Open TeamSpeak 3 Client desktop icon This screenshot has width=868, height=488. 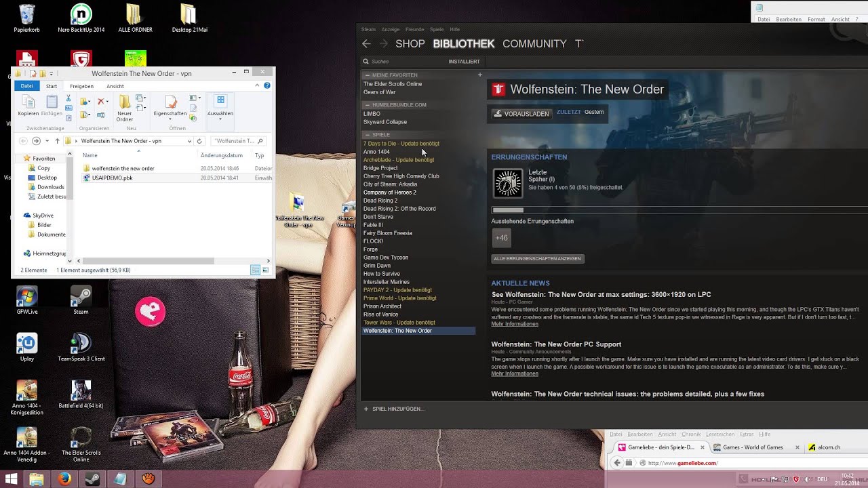pos(81,348)
